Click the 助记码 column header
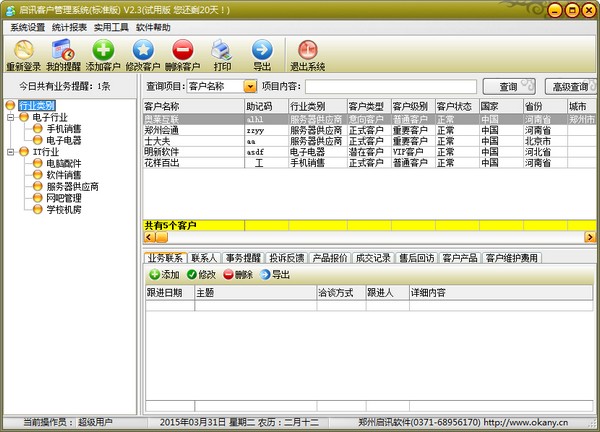Screen dimensions: 600x432 [266, 106]
